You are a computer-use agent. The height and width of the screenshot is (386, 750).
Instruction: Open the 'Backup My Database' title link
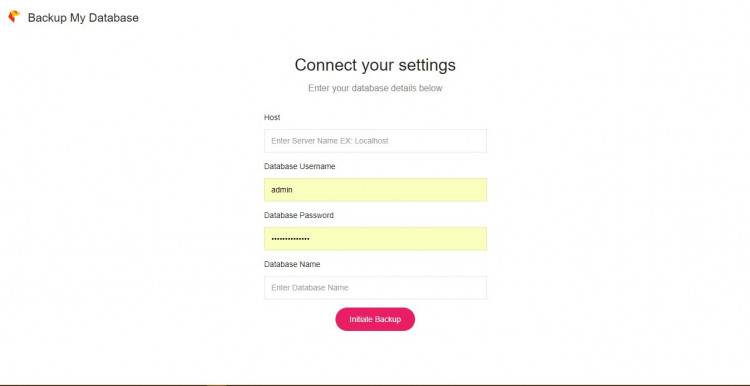pos(83,18)
